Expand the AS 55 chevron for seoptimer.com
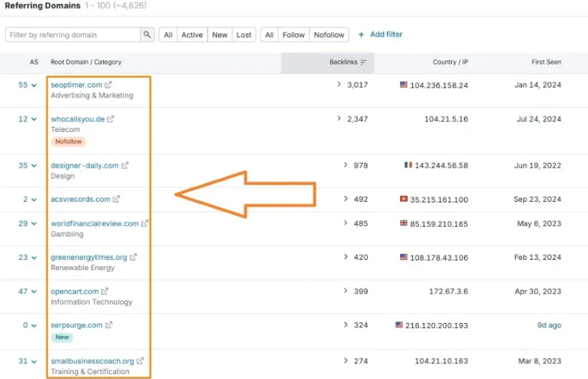Screen dimensions: 588x379 [33, 85]
